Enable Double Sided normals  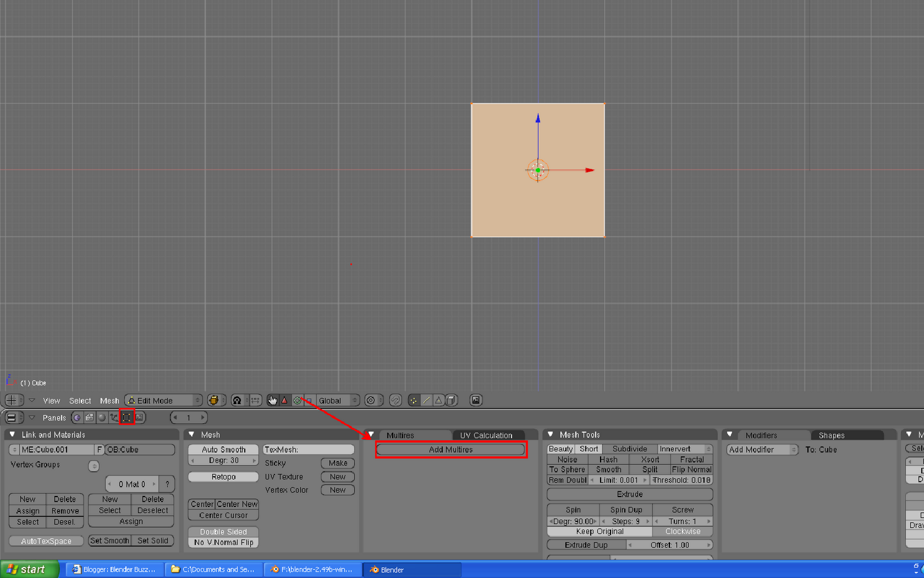point(223,531)
